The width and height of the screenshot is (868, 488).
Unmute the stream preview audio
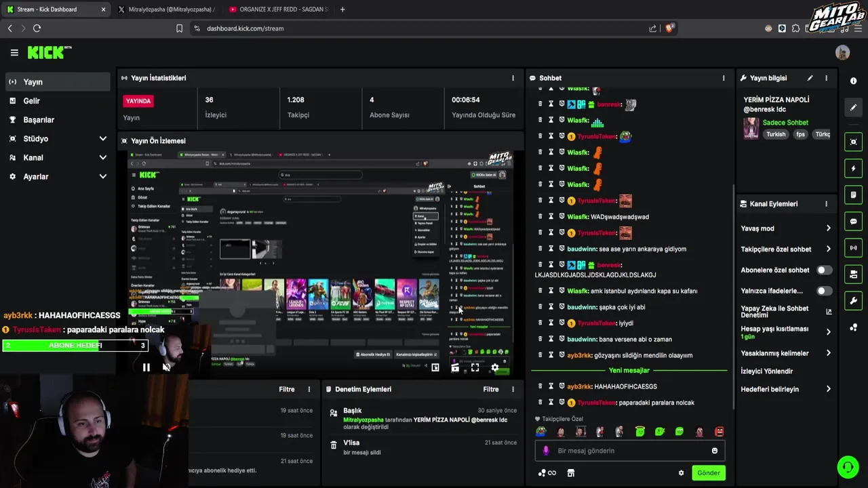[166, 367]
